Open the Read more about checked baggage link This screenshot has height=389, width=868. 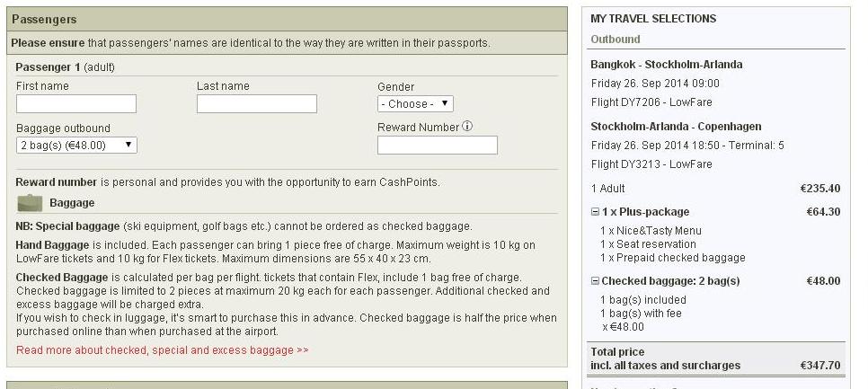162,349
